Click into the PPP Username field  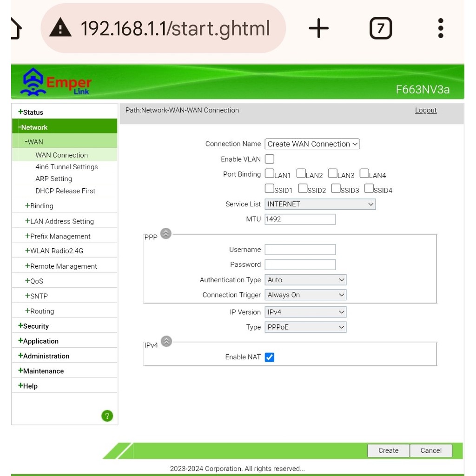click(x=300, y=250)
